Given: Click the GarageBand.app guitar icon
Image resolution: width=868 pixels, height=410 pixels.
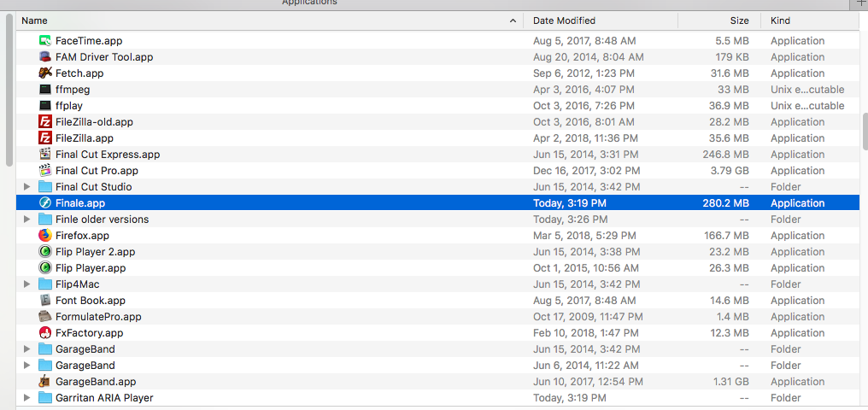Looking at the screenshot, I should coord(45,382).
